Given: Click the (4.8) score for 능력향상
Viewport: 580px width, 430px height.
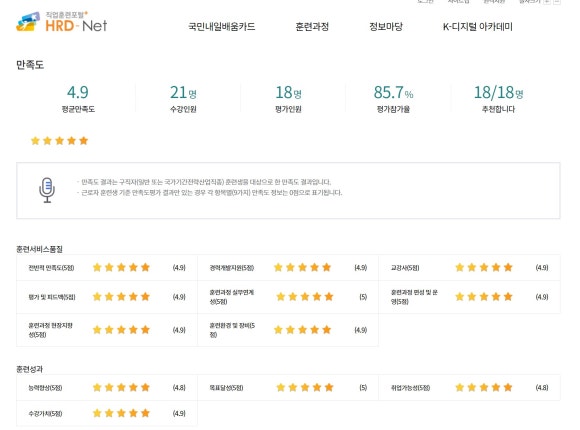Looking at the screenshot, I should click(179, 387).
